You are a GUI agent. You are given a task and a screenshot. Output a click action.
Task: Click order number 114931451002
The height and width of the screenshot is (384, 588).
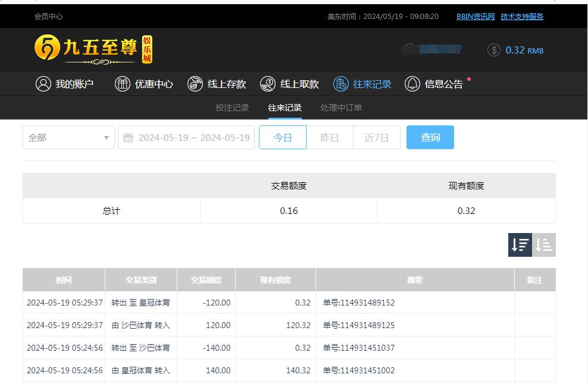359,370
